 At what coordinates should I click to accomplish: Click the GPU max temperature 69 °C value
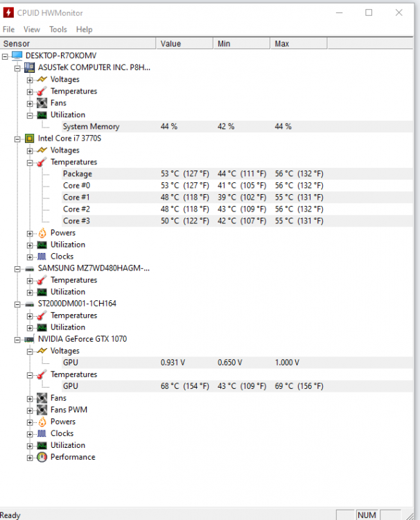click(x=299, y=386)
